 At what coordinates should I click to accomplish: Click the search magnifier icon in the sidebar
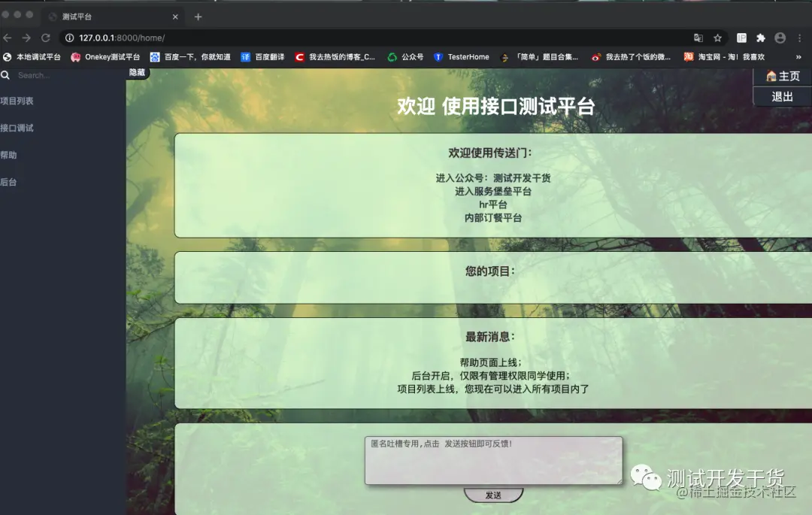pos(6,75)
